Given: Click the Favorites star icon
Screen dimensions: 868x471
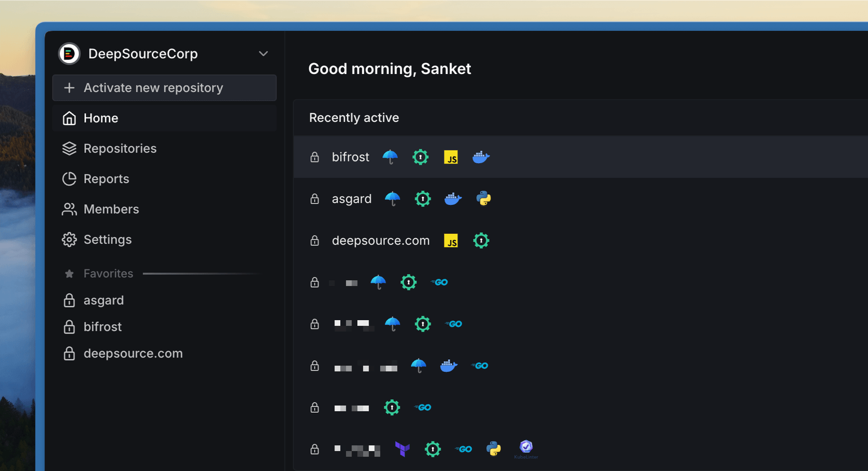Looking at the screenshot, I should [70, 274].
